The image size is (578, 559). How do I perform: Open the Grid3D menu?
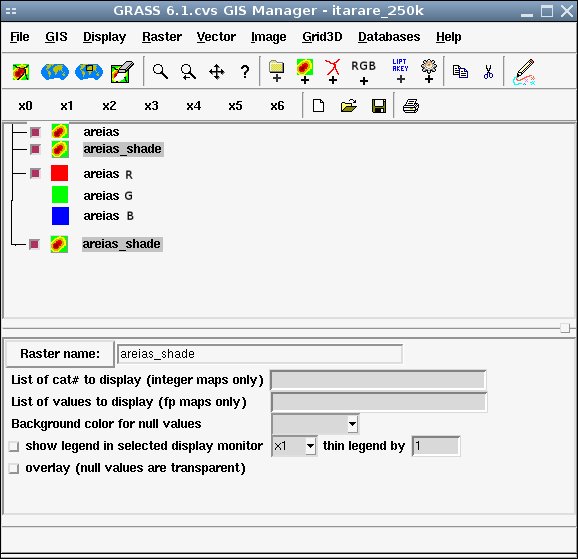click(x=322, y=37)
